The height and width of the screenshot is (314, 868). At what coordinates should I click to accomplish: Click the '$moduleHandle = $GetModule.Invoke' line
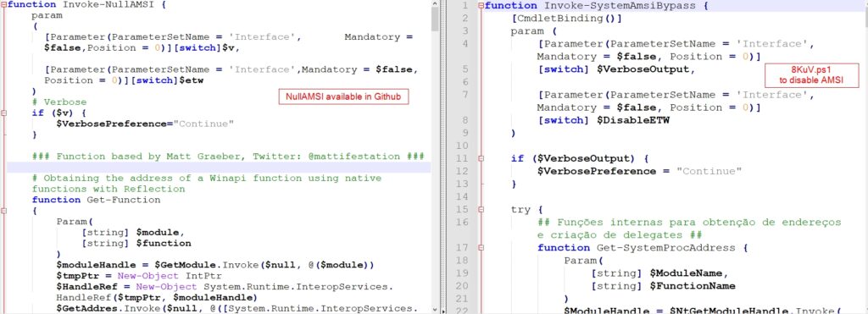tap(215, 265)
